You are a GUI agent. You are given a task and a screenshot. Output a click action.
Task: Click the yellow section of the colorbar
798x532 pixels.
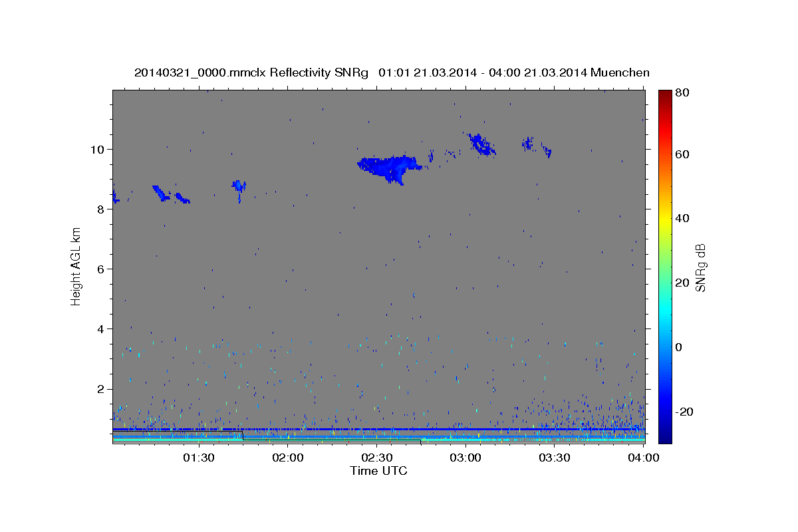(x=665, y=219)
